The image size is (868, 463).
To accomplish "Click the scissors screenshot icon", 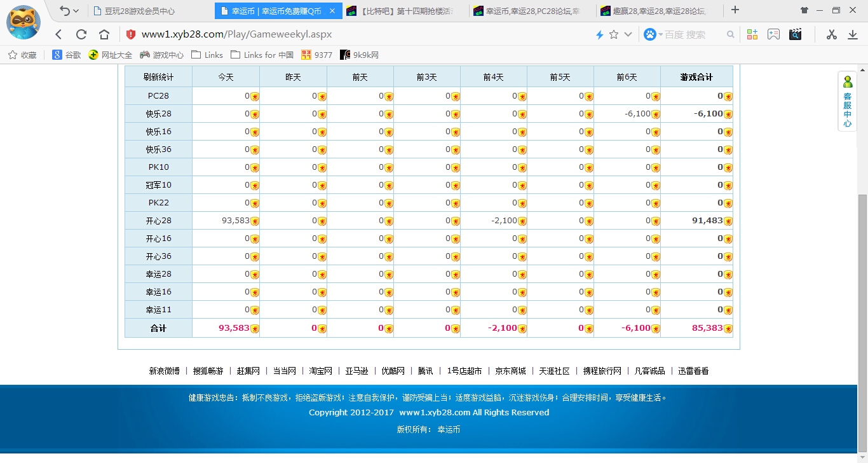I will (831, 34).
